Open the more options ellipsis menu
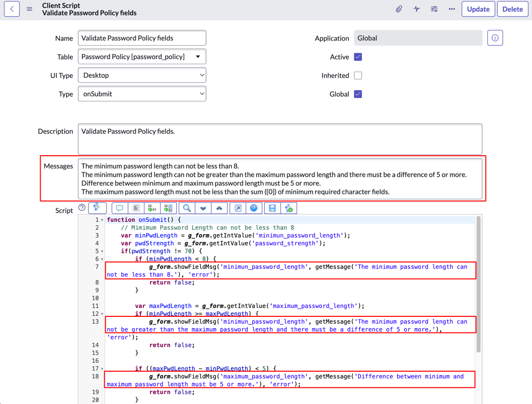532x404 pixels. point(452,9)
